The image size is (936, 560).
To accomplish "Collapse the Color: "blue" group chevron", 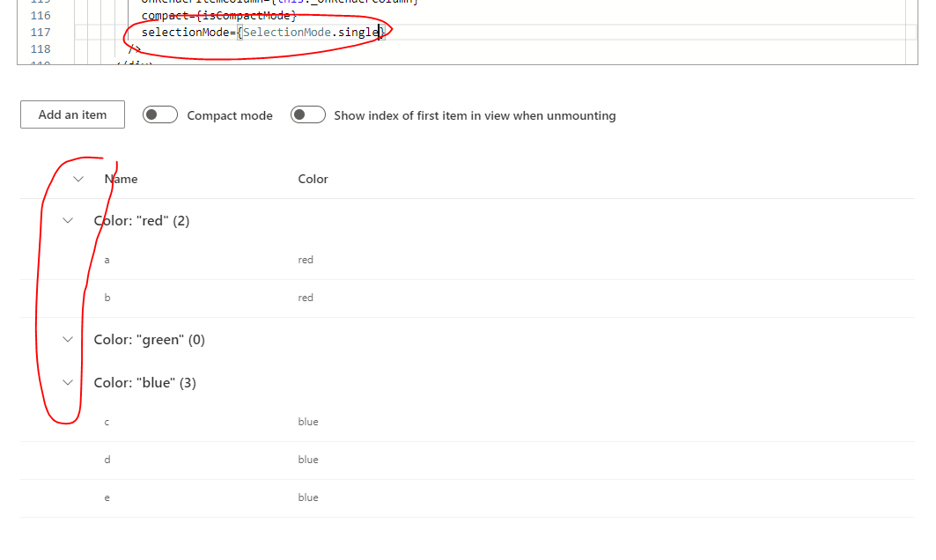I will tap(68, 381).
